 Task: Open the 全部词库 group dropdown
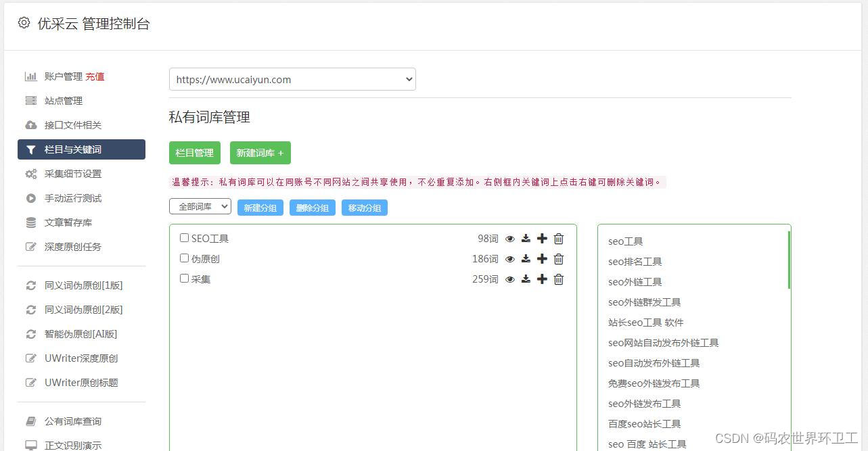click(200, 206)
